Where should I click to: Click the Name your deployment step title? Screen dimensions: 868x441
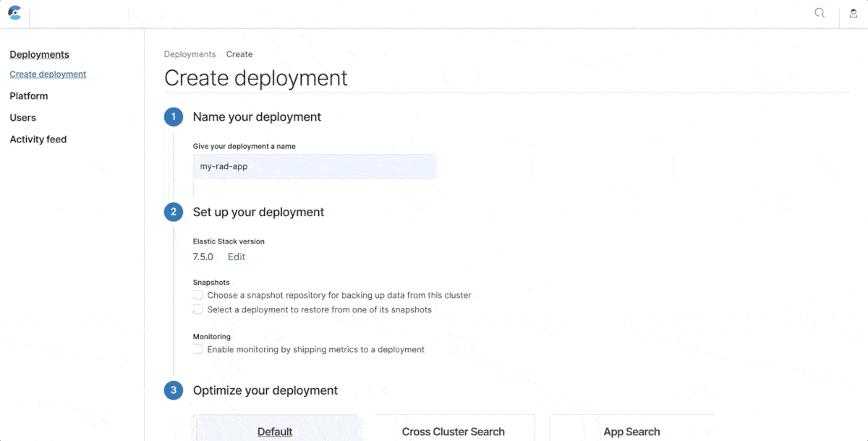click(x=257, y=116)
